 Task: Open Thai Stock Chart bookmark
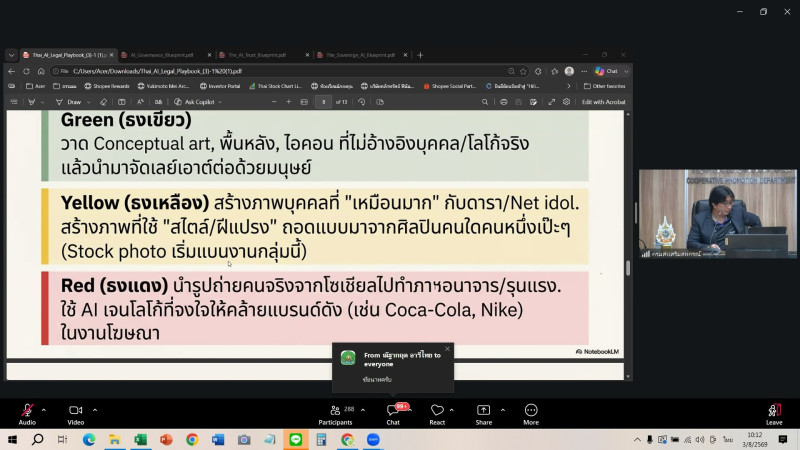(276, 86)
